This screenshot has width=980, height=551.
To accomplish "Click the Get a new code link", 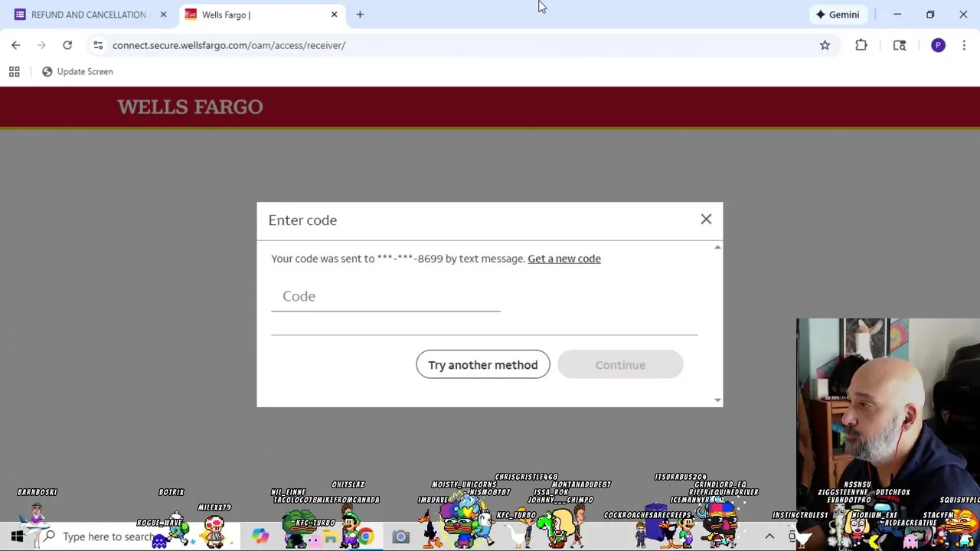I will 564,259.
